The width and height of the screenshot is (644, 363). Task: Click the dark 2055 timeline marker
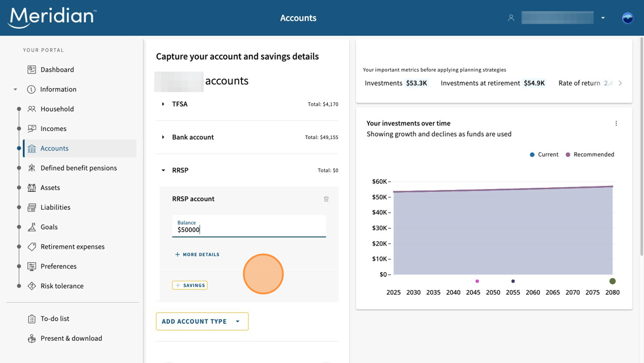click(x=513, y=281)
